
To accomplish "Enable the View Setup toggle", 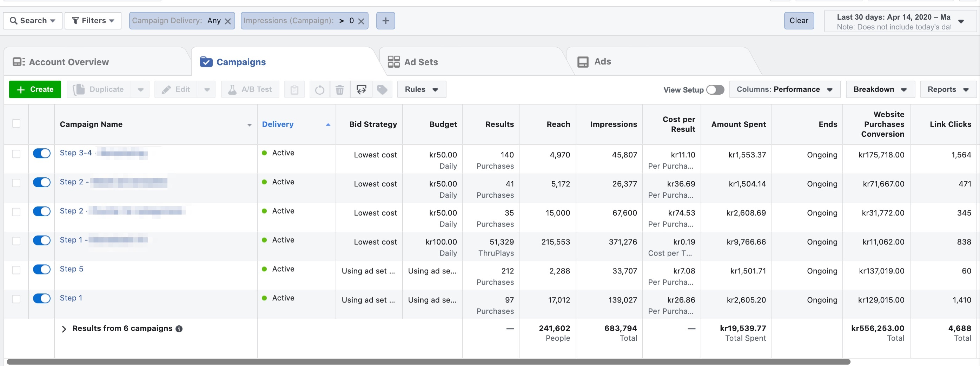I will coord(715,90).
